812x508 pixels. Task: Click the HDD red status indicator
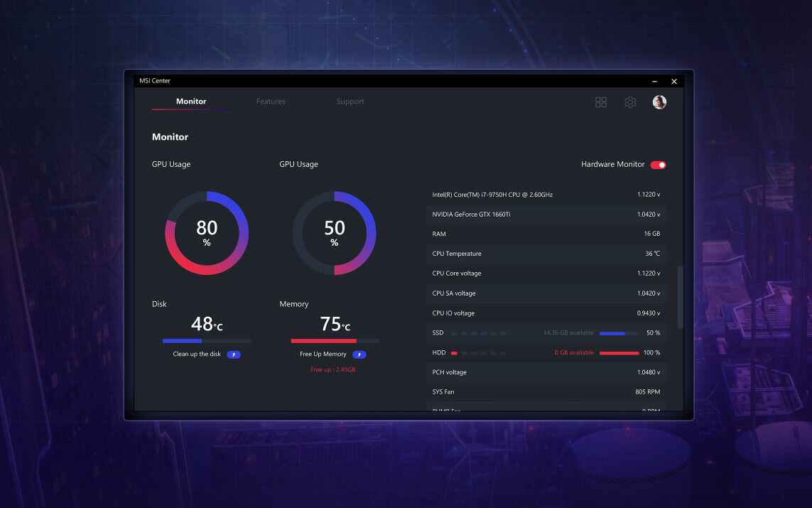tap(454, 353)
